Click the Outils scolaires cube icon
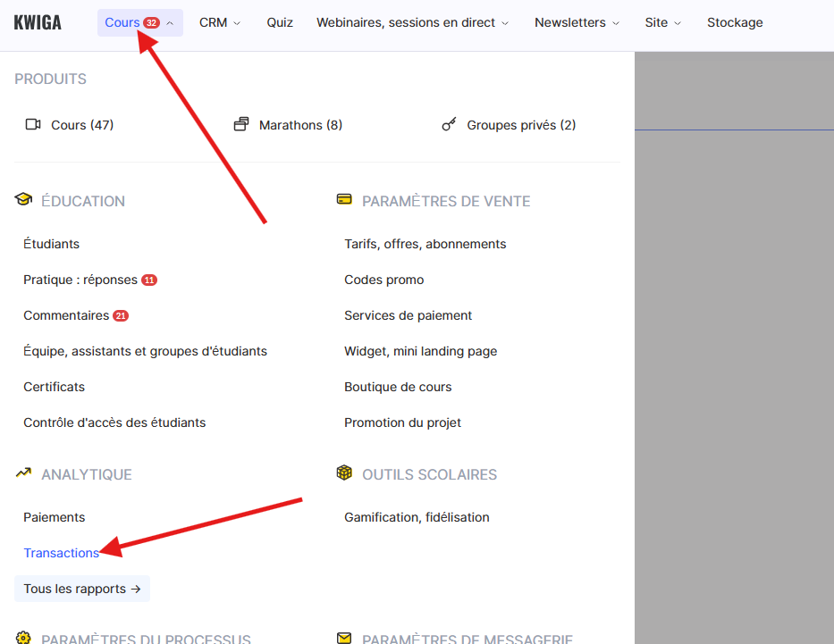834x644 pixels. [344, 473]
